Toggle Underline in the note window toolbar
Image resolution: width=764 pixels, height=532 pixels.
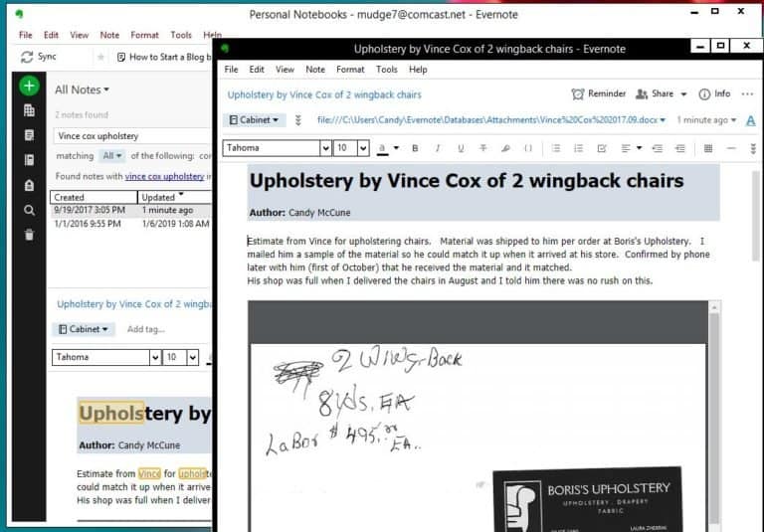click(x=461, y=148)
